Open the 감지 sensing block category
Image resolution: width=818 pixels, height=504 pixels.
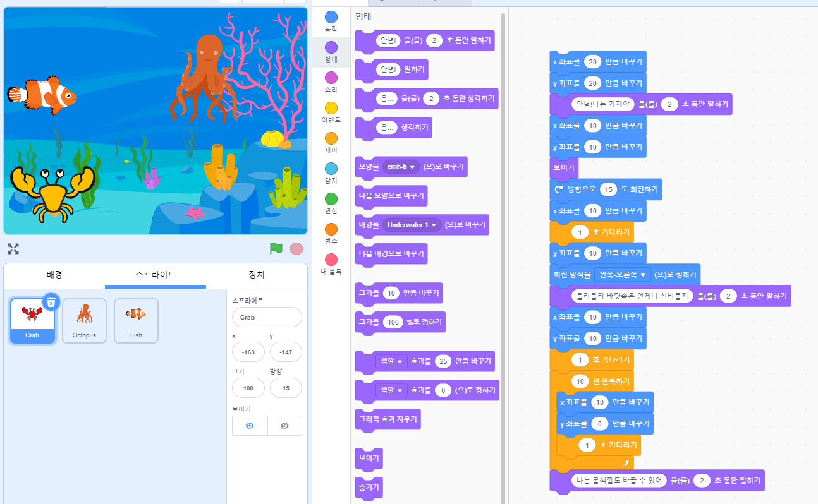pyautogui.click(x=331, y=169)
